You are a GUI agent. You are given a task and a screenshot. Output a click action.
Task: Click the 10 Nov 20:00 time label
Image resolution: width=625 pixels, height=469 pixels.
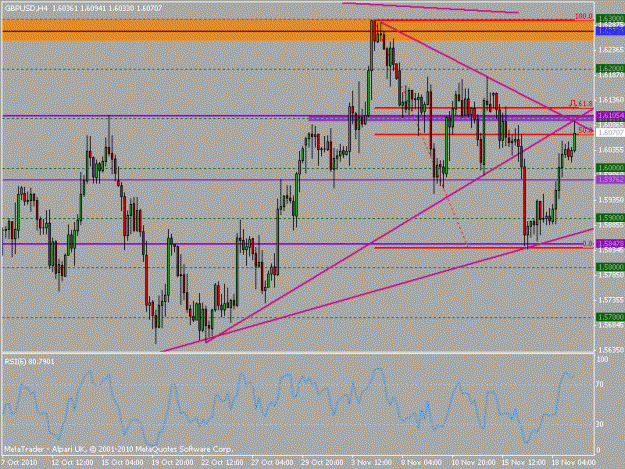[472, 463]
